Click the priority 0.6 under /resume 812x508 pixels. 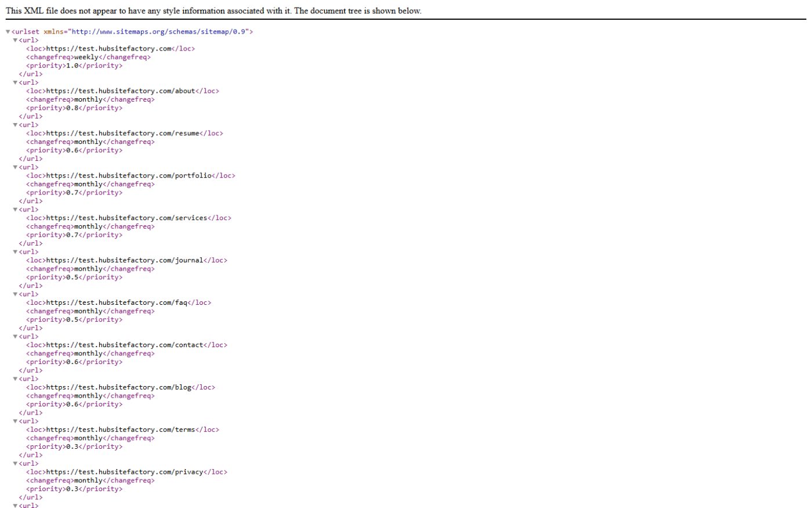click(x=72, y=150)
